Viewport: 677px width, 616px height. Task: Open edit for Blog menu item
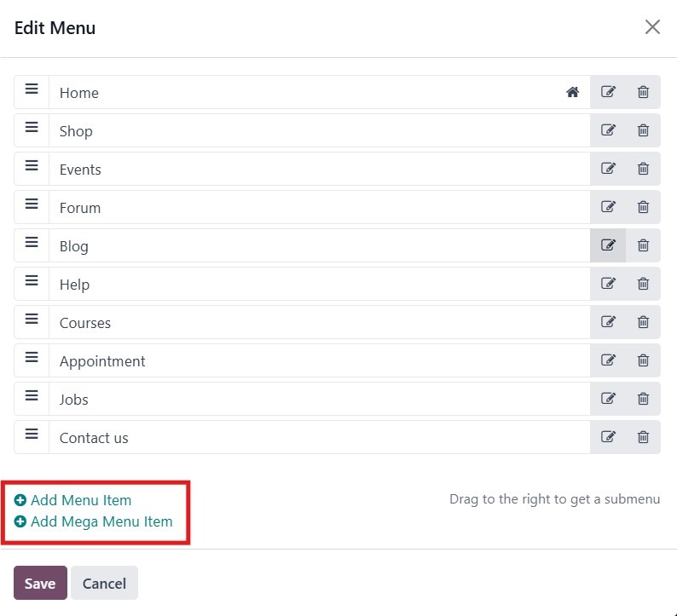point(608,245)
